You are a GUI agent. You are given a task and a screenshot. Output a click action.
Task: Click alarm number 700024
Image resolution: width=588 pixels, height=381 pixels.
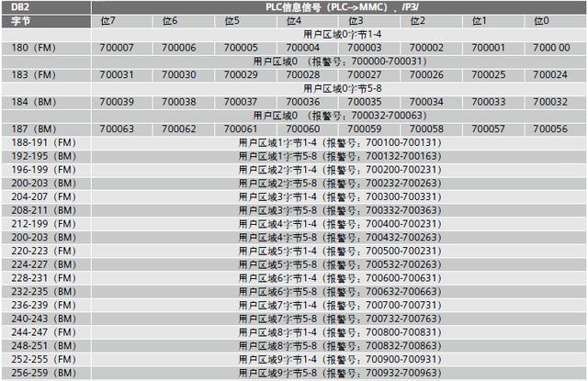click(550, 75)
